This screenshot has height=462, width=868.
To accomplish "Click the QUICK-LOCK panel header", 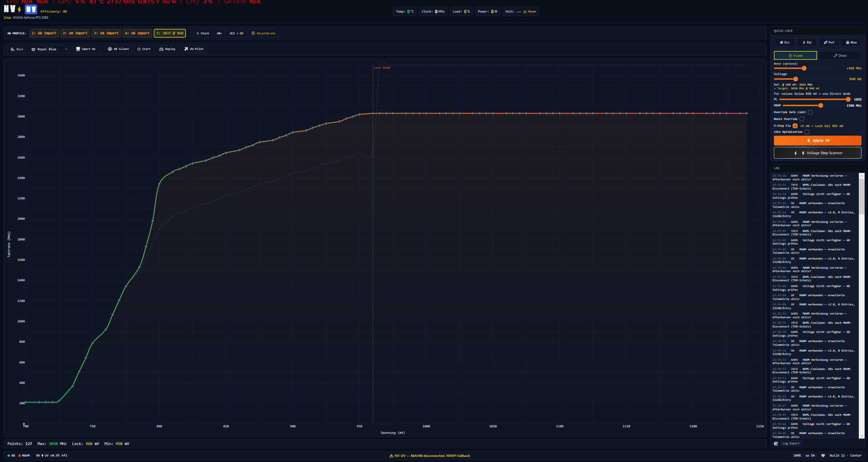I will pyautogui.click(x=817, y=31).
